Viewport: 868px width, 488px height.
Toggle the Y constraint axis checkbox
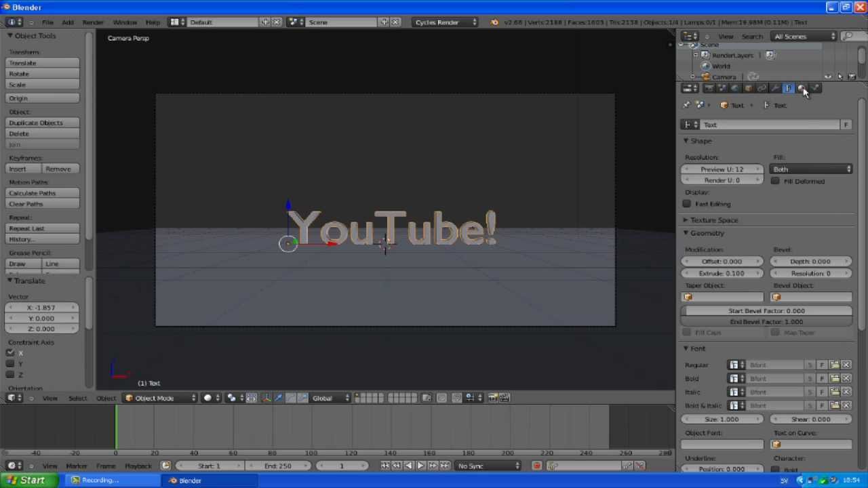tap(10, 363)
